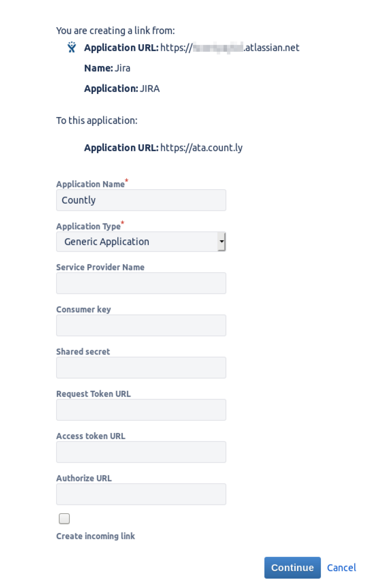Viewport: 392px width, 580px height.
Task: Select the Countly text in Application Name
Action: click(79, 200)
